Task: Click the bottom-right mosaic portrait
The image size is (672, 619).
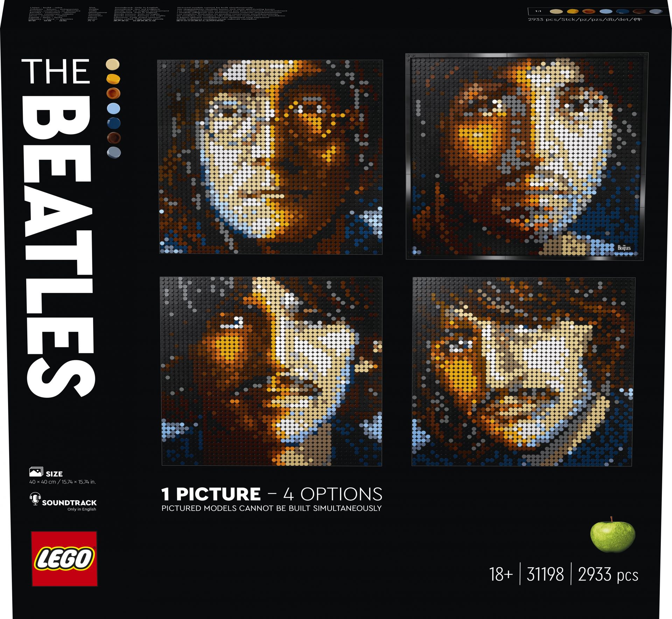Action: 524,371
